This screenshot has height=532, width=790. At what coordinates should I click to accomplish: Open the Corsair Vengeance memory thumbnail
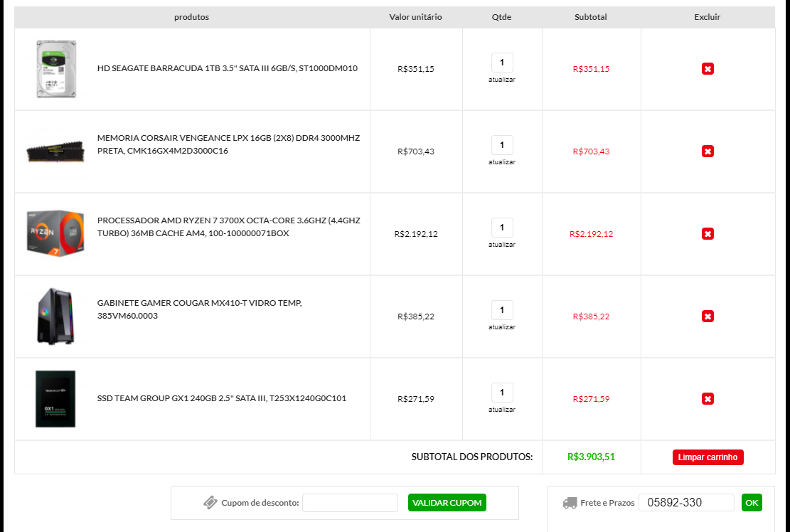pos(55,151)
